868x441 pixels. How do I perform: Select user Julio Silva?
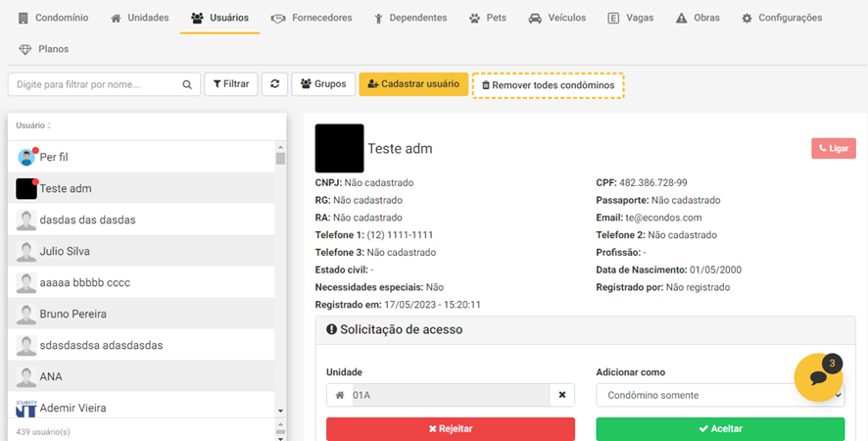[x=141, y=251]
